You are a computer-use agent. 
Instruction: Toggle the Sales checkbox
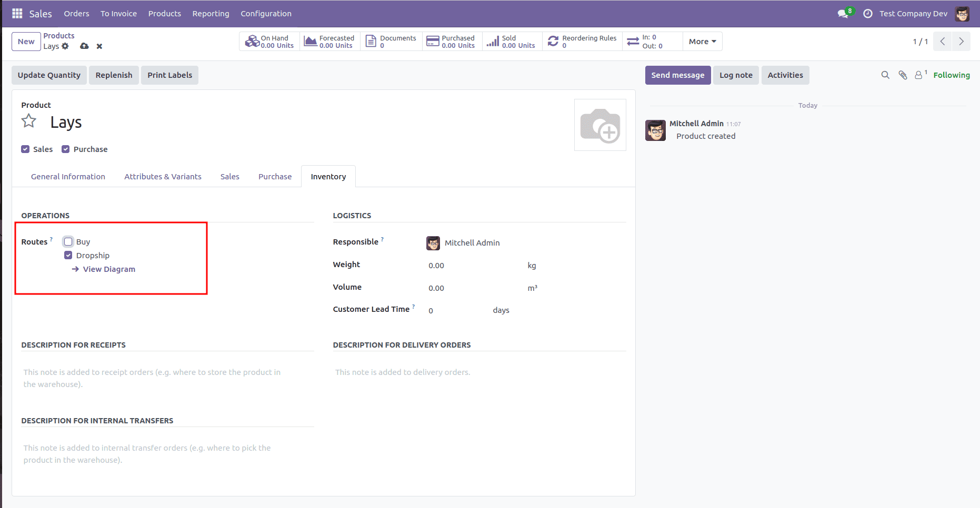click(x=25, y=149)
